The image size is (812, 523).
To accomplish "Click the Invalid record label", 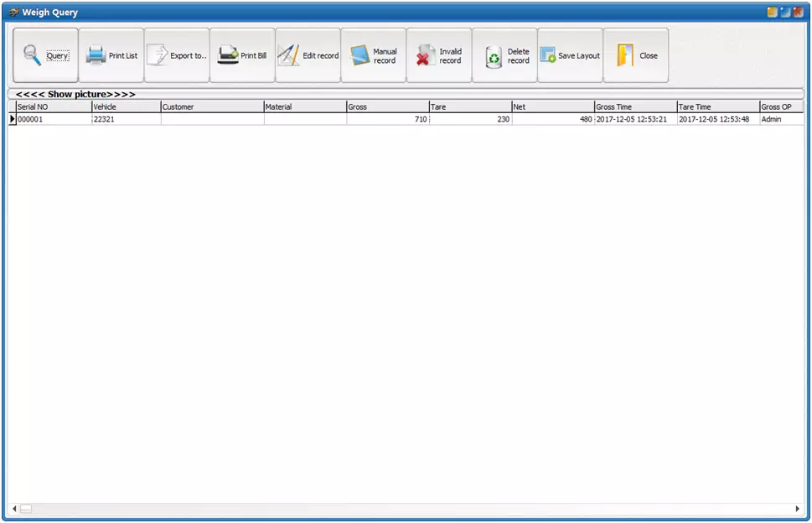I will [x=451, y=56].
